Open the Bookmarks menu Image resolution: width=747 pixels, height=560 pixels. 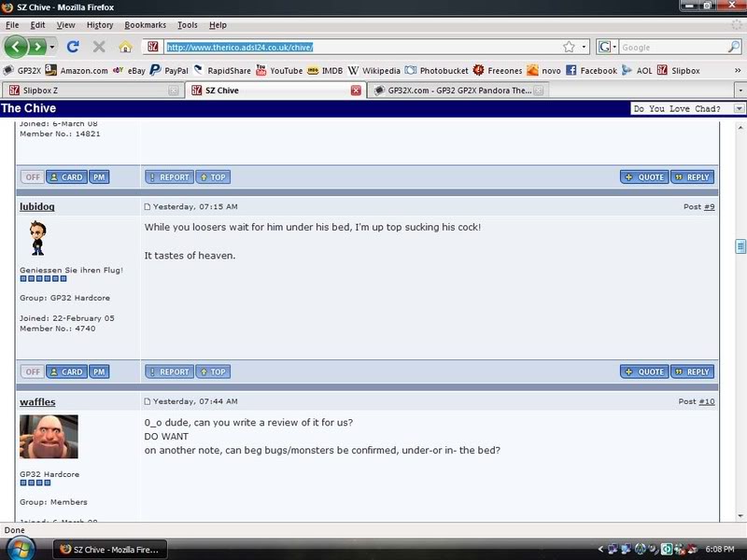(145, 25)
